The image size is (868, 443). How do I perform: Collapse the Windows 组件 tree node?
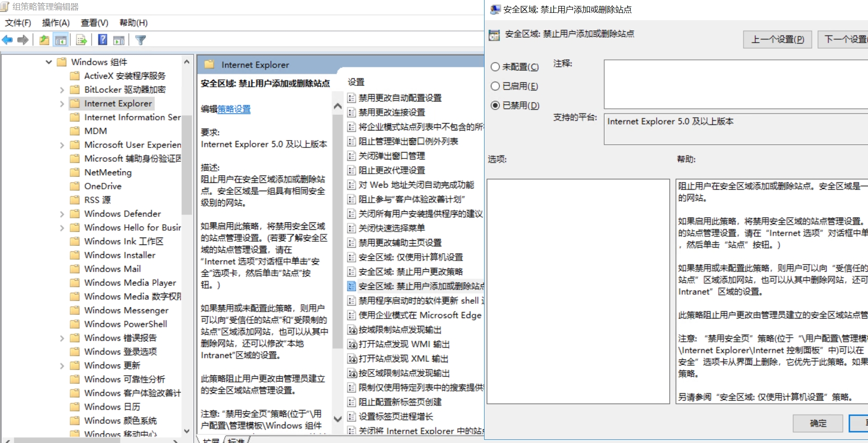(x=49, y=62)
